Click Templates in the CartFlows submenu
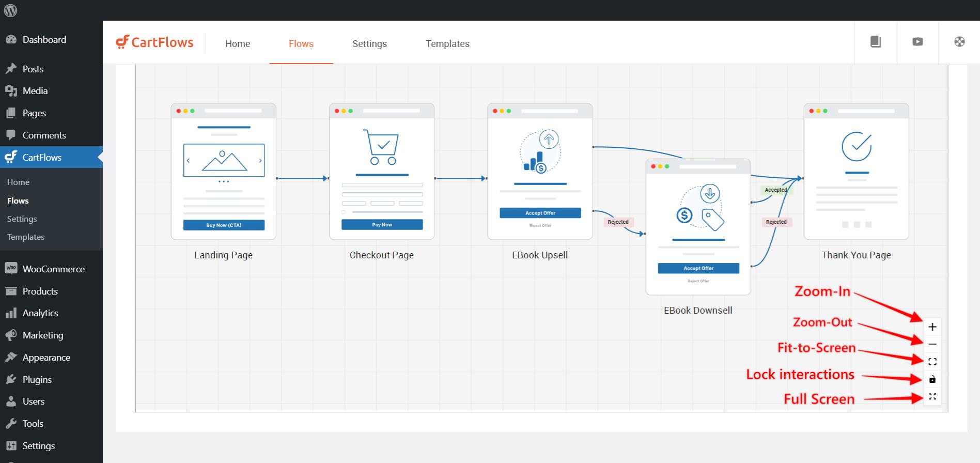This screenshot has height=463, width=980. (26, 237)
